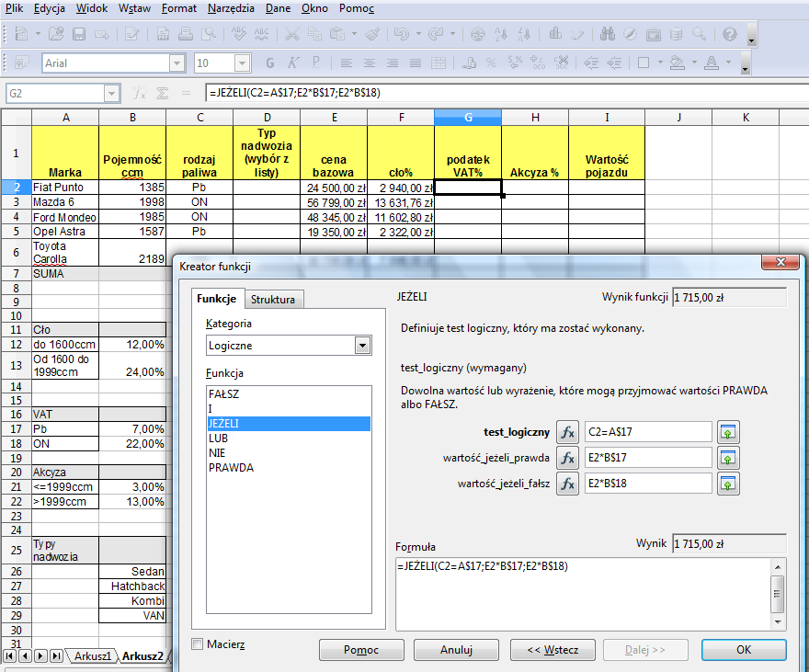Click the Italic (K) icon
Screen dimensions: 809x672
point(292,63)
